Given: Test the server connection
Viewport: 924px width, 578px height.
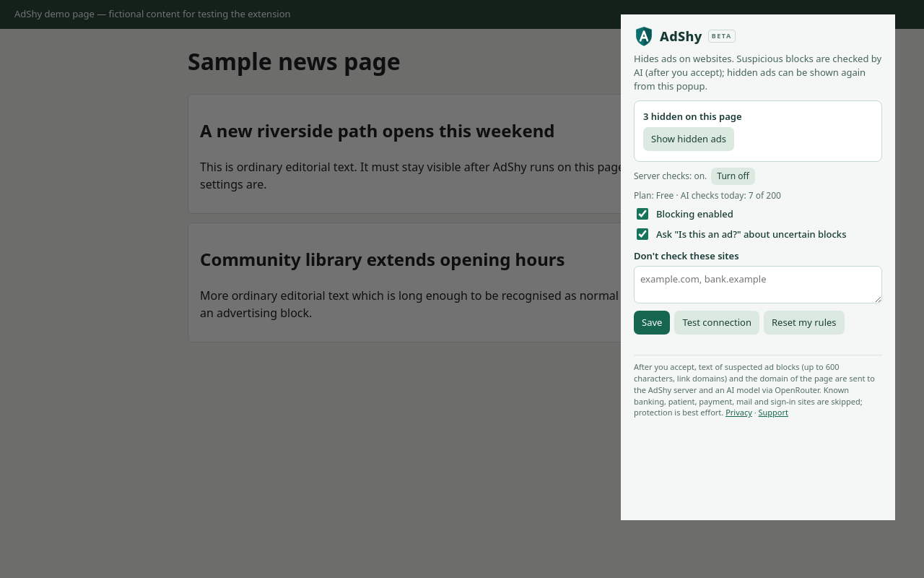Looking at the screenshot, I should [x=717, y=322].
